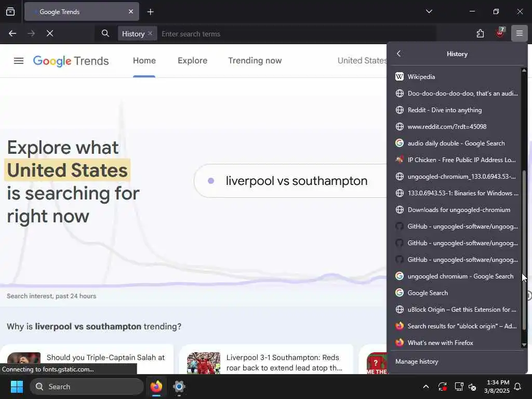
Task: Open ungoogled chromium - Google Search entry
Action: click(x=457, y=276)
